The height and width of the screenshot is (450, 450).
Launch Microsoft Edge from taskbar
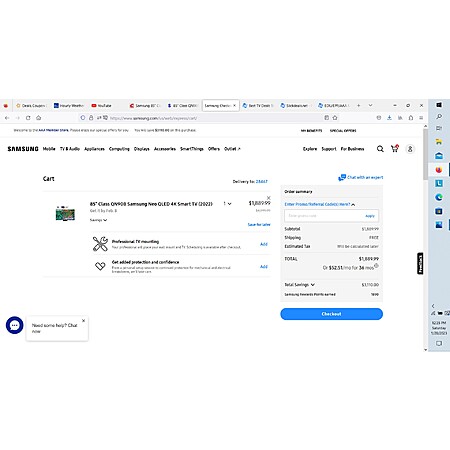[439, 197]
